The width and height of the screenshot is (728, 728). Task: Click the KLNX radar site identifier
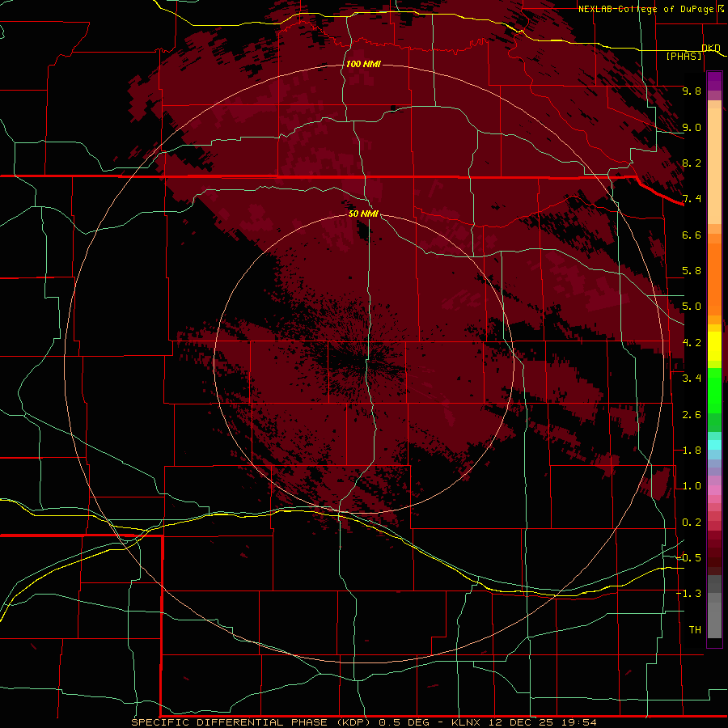pos(467,722)
